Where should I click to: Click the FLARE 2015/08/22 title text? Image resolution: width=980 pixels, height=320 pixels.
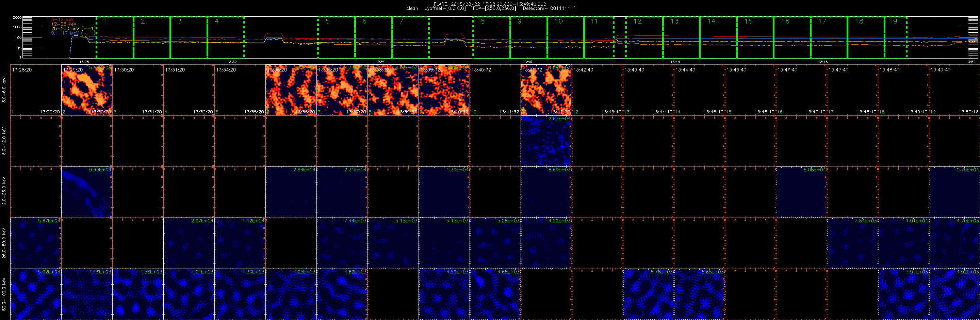pos(490,4)
